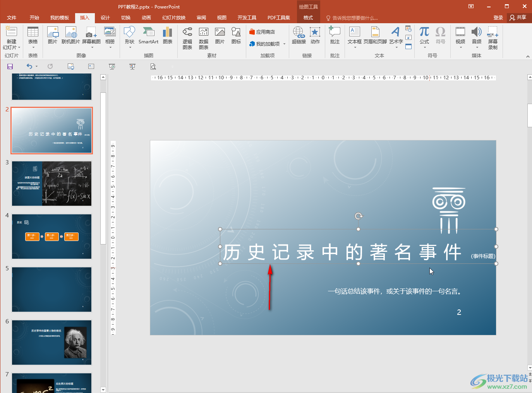Undo the last action
This screenshot has width=532, height=393.
coord(29,67)
